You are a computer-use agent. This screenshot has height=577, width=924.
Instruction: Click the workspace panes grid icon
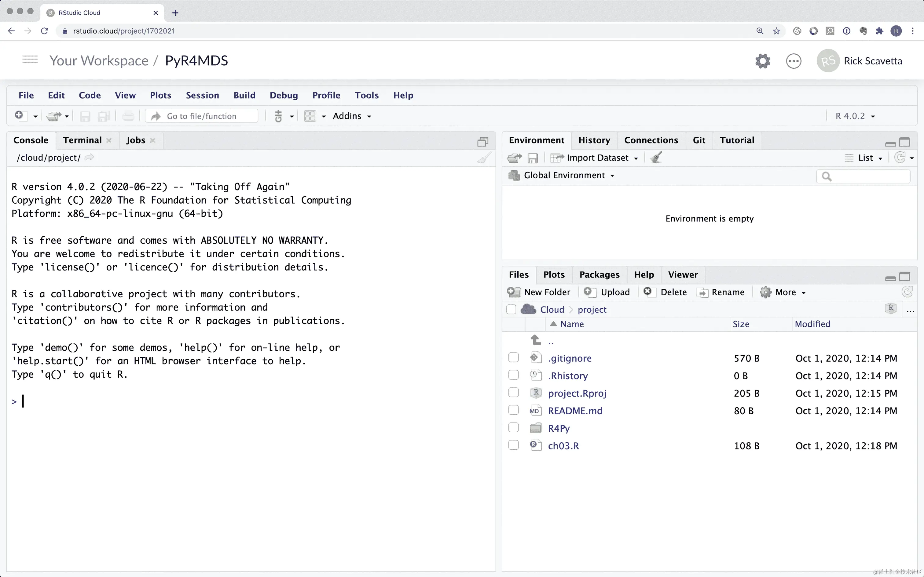310,116
